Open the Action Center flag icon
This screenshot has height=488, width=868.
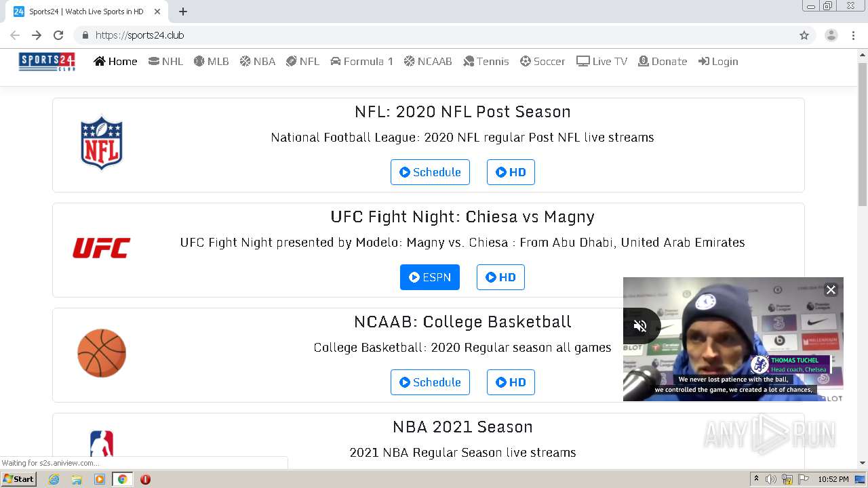pos(804,479)
